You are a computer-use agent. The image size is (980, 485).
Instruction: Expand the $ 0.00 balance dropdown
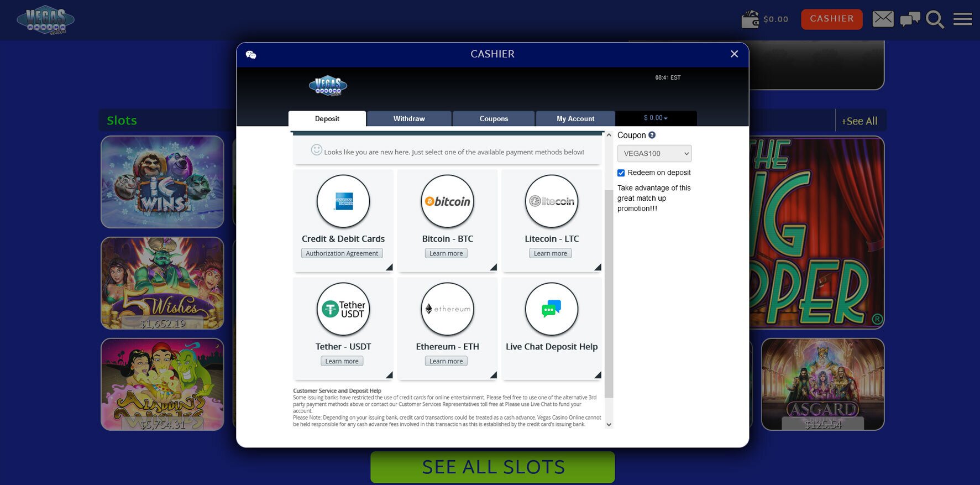point(656,118)
